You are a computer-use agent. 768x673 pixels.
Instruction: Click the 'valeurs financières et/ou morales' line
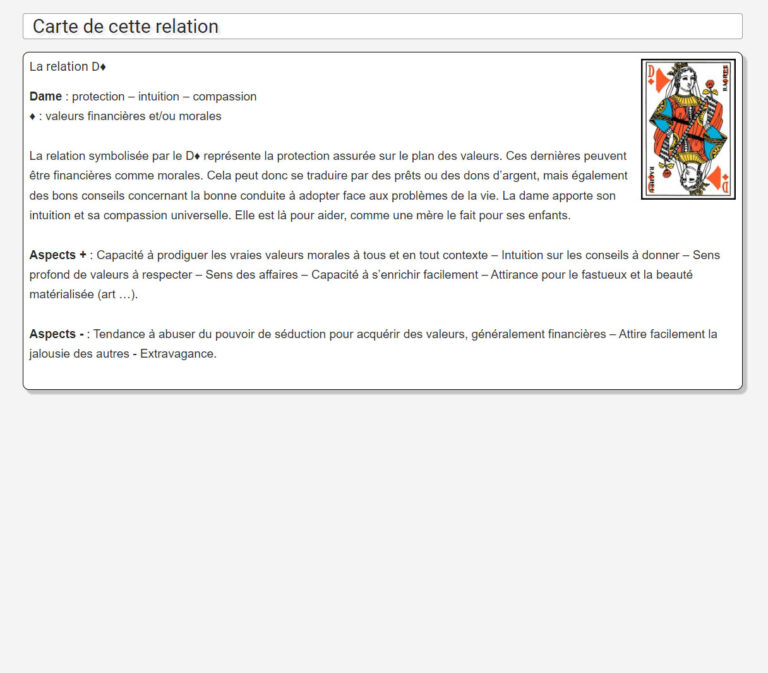(x=125, y=116)
